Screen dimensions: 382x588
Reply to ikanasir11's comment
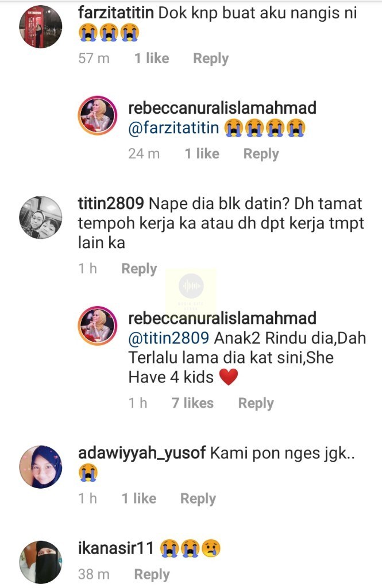click(x=152, y=574)
